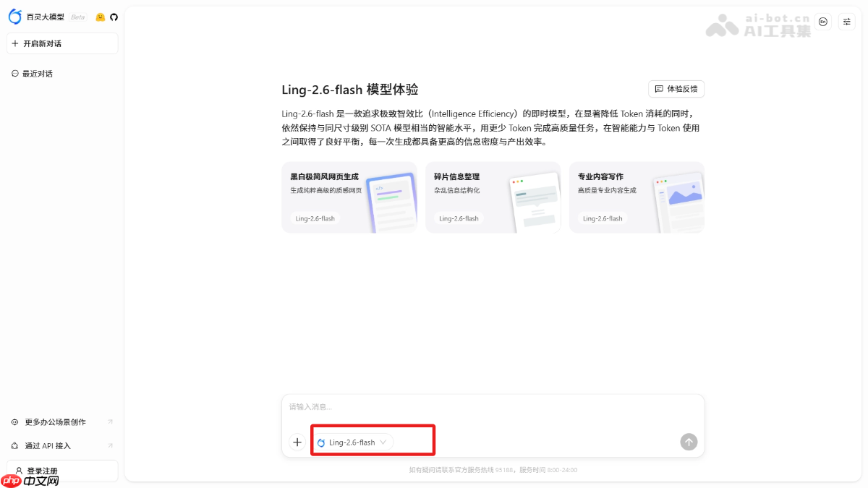The height and width of the screenshot is (488, 868).
Task: Click the Beta badge beside 百灵大模型
Action: coord(77,17)
